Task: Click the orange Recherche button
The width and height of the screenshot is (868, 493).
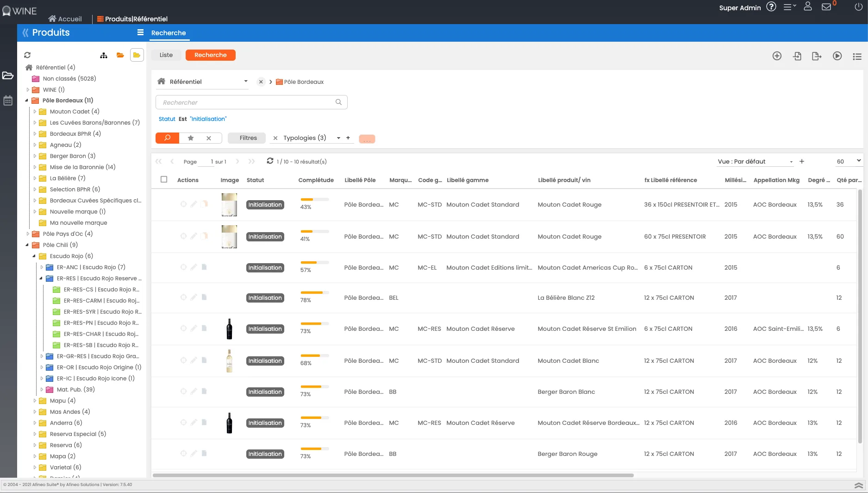Action: 211,55
